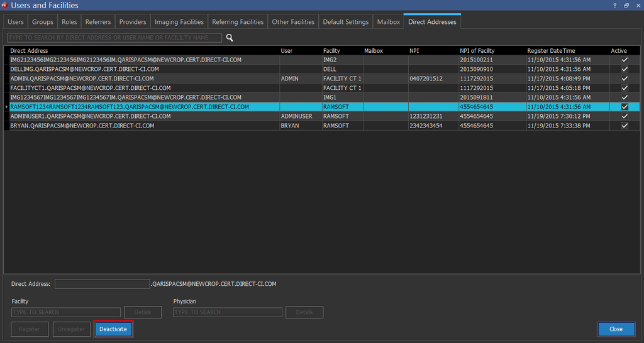Click the top direct address search box
This screenshot has width=644, height=343.
[x=114, y=38]
